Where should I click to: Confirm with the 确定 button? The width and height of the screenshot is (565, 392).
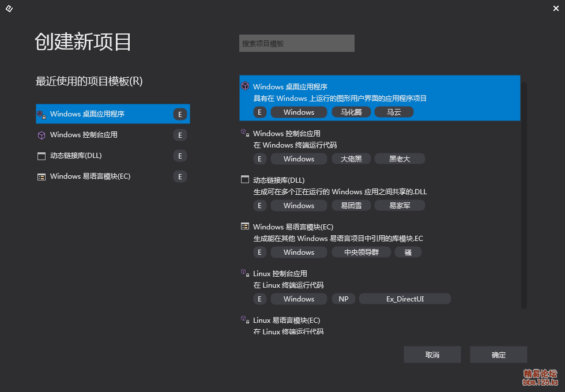tap(498, 355)
